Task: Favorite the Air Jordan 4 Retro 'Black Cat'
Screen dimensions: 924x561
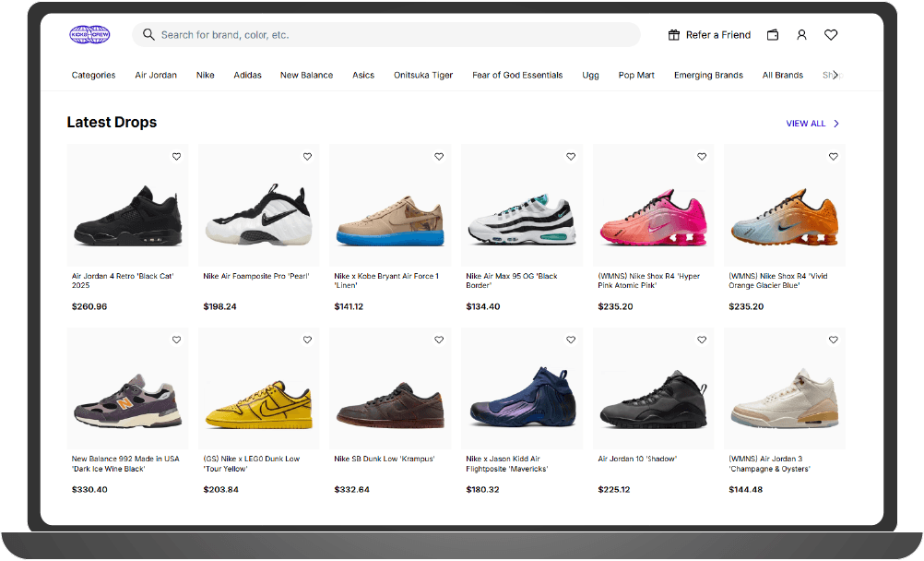Action: 176,157
